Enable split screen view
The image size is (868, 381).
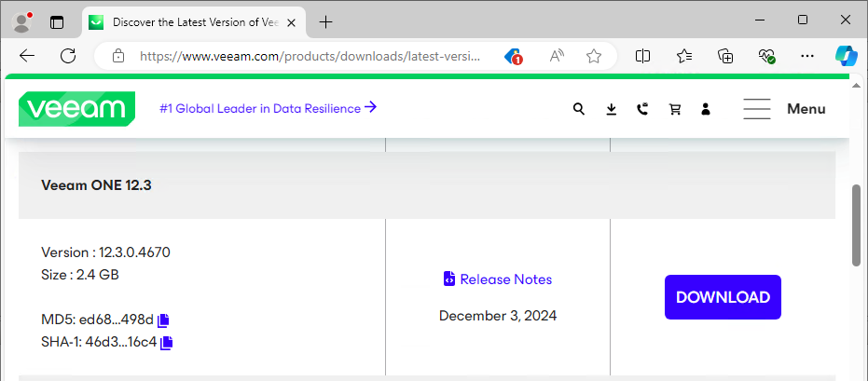[642, 56]
